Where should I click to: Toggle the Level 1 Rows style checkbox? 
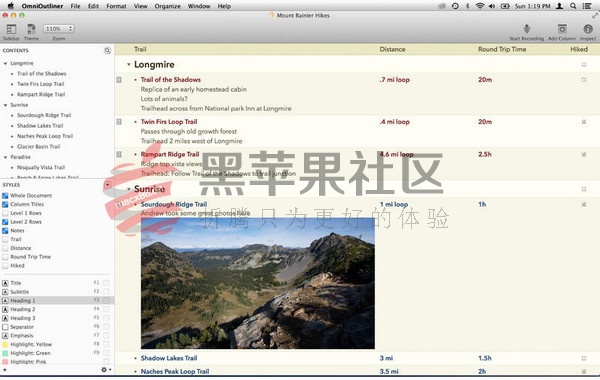5,213
